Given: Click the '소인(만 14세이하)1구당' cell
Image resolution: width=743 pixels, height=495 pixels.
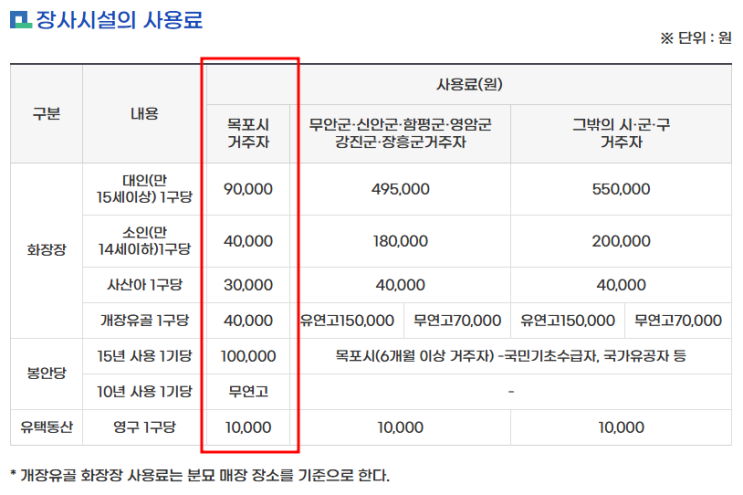Looking at the screenshot, I should click(144, 241).
